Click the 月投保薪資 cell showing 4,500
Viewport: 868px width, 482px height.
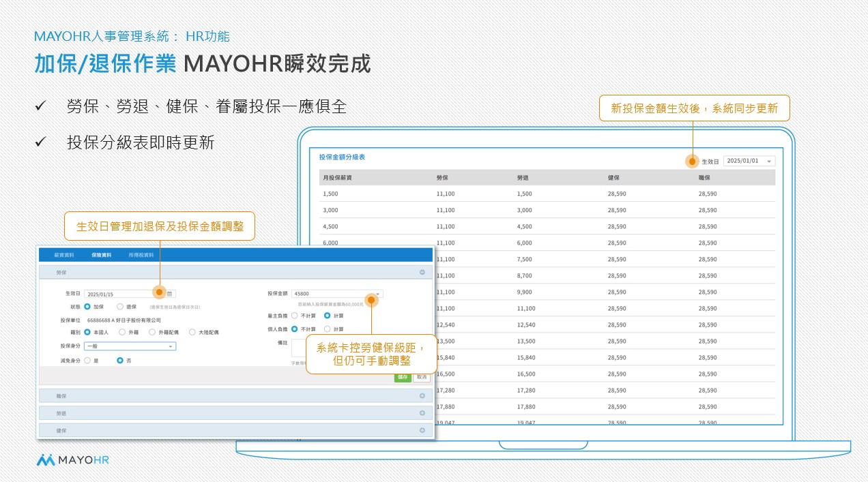330,226
